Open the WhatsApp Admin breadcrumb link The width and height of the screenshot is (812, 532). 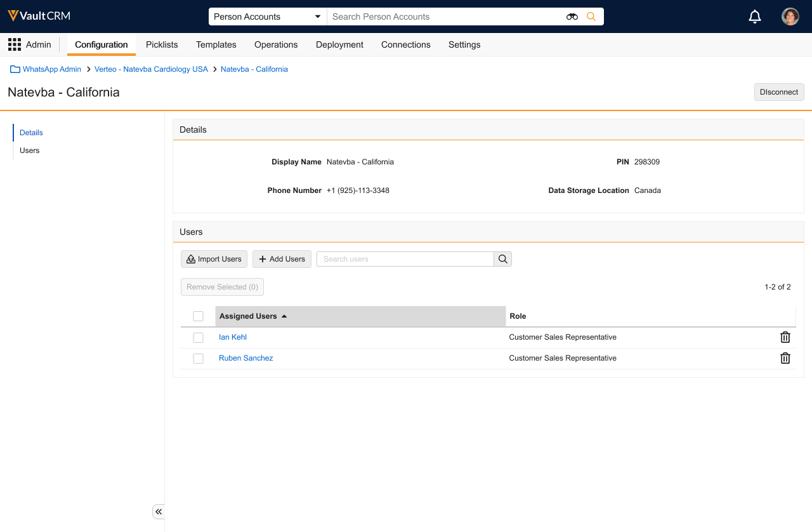point(51,69)
